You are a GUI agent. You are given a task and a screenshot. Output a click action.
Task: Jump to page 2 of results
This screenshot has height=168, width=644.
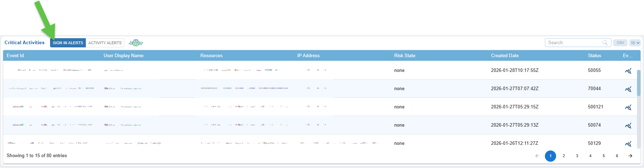(x=563, y=156)
